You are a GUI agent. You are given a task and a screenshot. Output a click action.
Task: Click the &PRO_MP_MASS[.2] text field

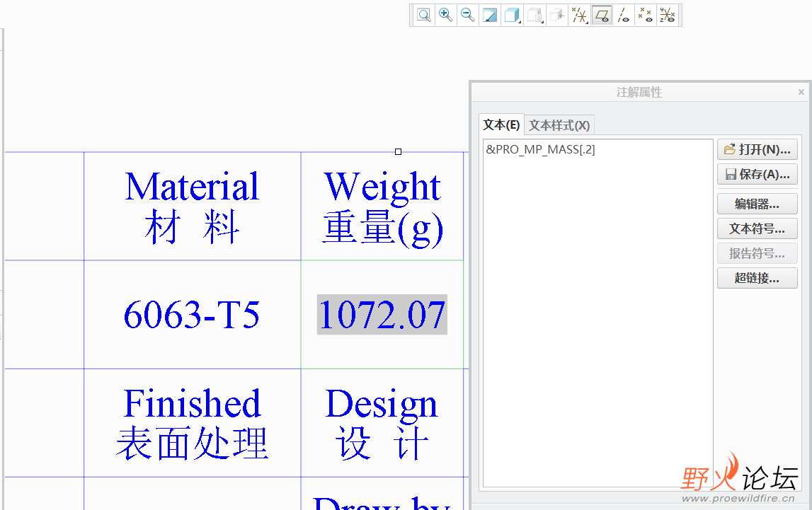598,313
